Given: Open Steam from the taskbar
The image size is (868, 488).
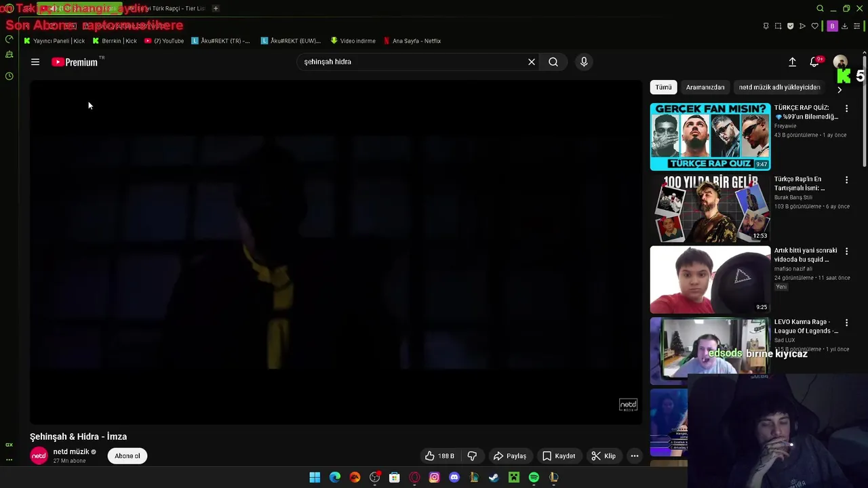Looking at the screenshot, I should [494, 477].
